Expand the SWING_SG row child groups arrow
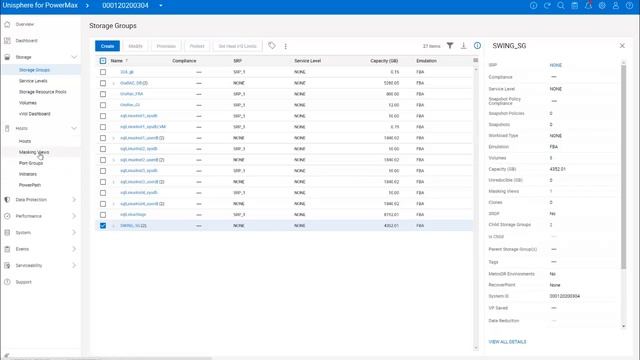The image size is (640, 360). (x=113, y=226)
